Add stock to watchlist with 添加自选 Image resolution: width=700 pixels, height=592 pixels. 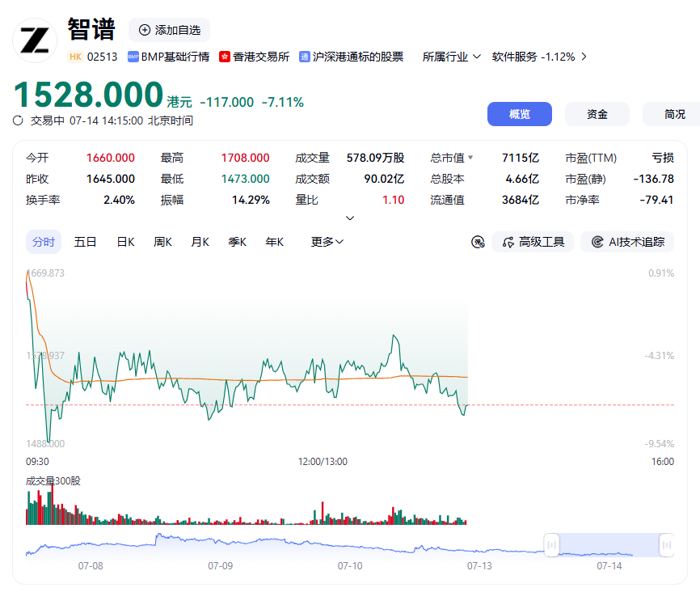point(169,30)
